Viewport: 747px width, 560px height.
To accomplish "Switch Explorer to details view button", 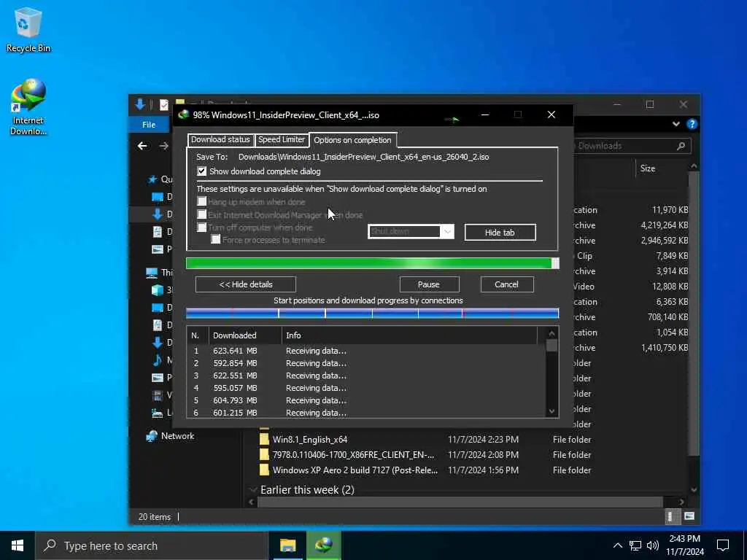I will pos(670,516).
